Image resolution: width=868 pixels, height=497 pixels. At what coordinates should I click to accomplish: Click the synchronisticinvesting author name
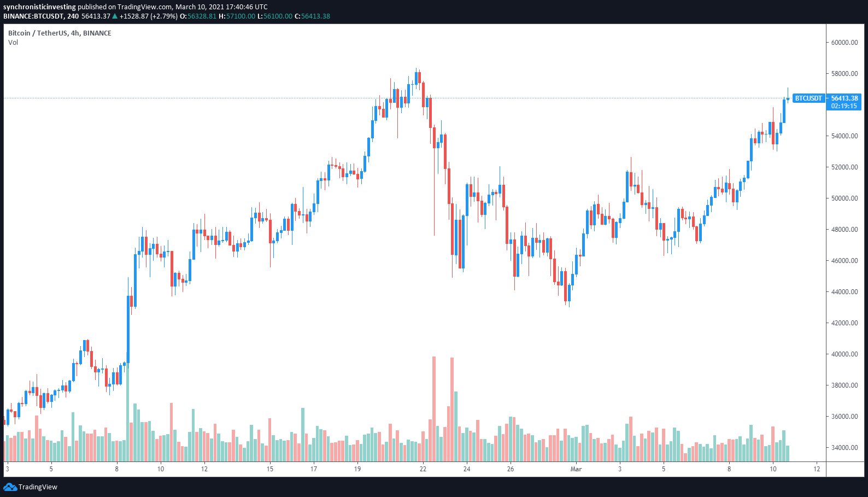pyautogui.click(x=39, y=7)
